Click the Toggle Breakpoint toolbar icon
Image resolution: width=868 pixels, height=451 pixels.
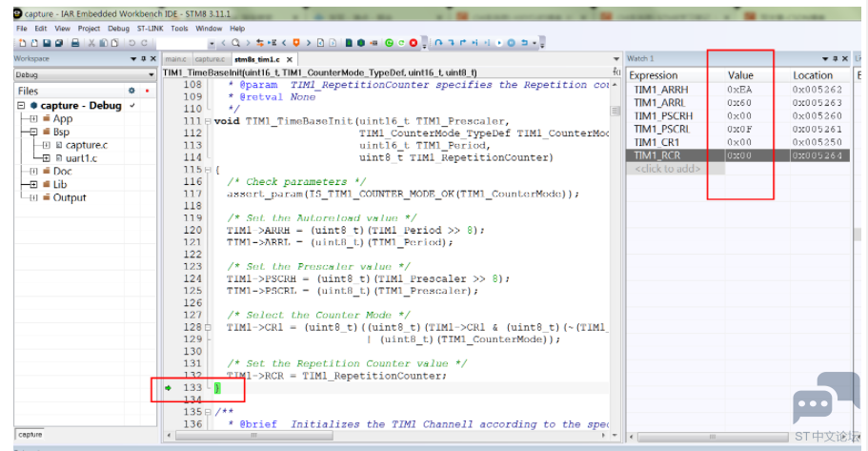(373, 43)
